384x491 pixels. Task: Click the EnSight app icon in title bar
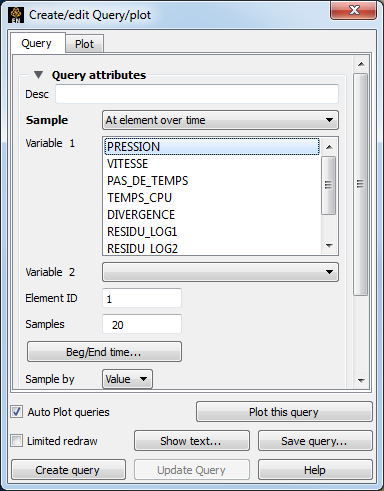(16, 15)
